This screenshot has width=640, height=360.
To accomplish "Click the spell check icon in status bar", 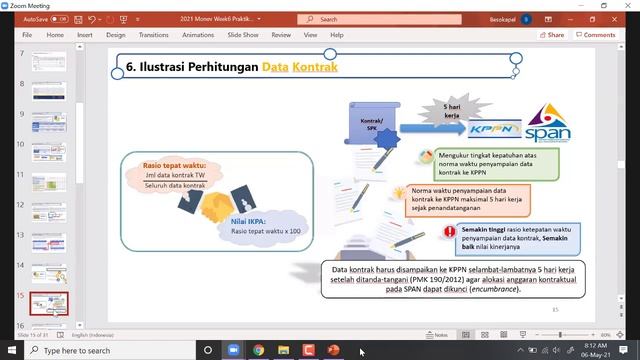I will click(60, 335).
